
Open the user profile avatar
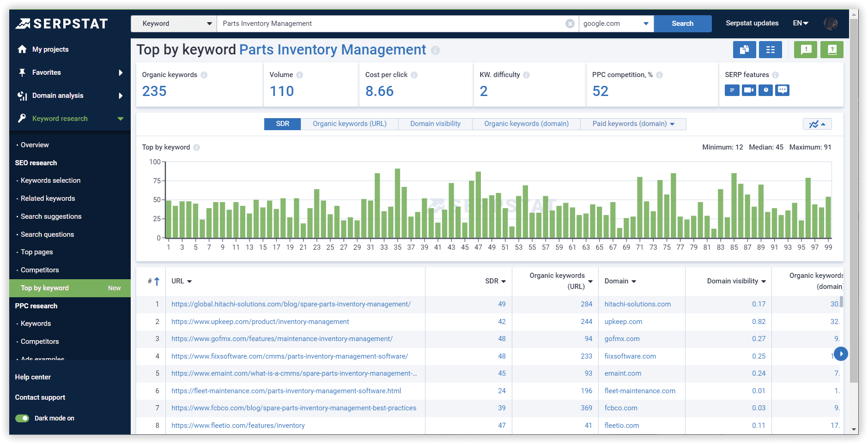click(x=830, y=24)
